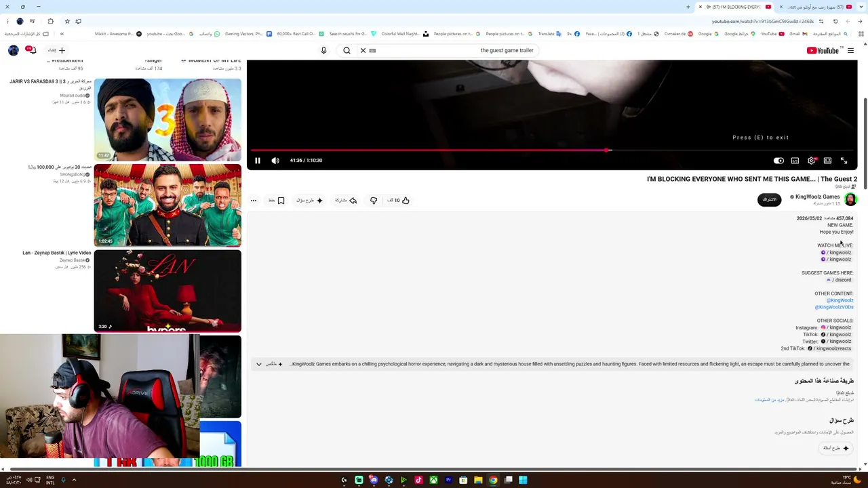Open the Instagram kingwoolz link
Image resolution: width=868 pixels, height=488 pixels.
tap(836, 328)
